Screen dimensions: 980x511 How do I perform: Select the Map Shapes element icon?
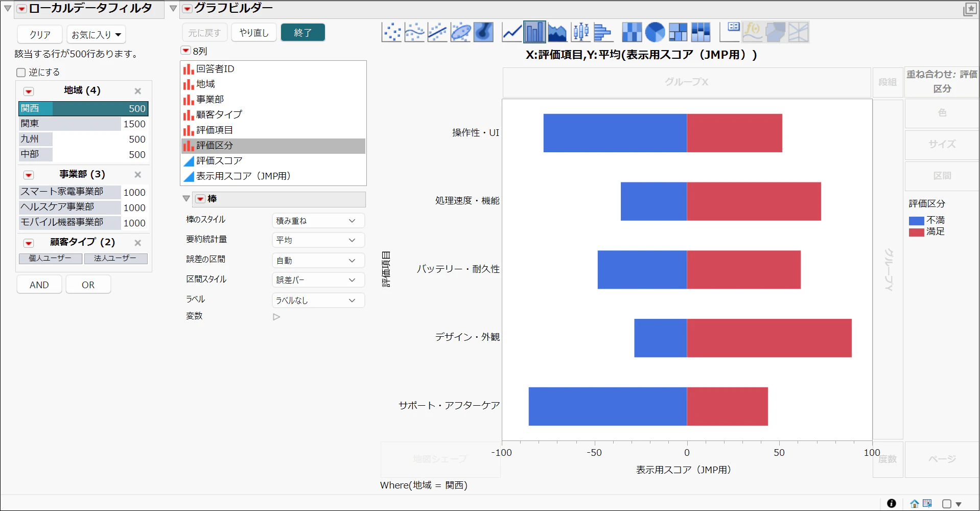pyautogui.click(x=776, y=32)
